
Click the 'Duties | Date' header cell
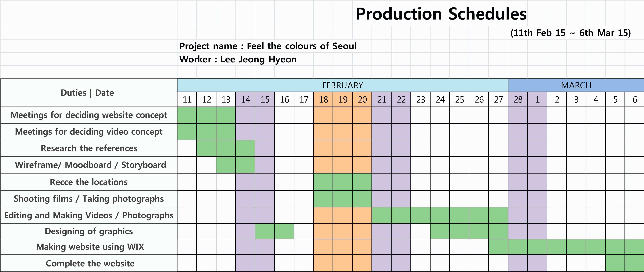click(88, 93)
